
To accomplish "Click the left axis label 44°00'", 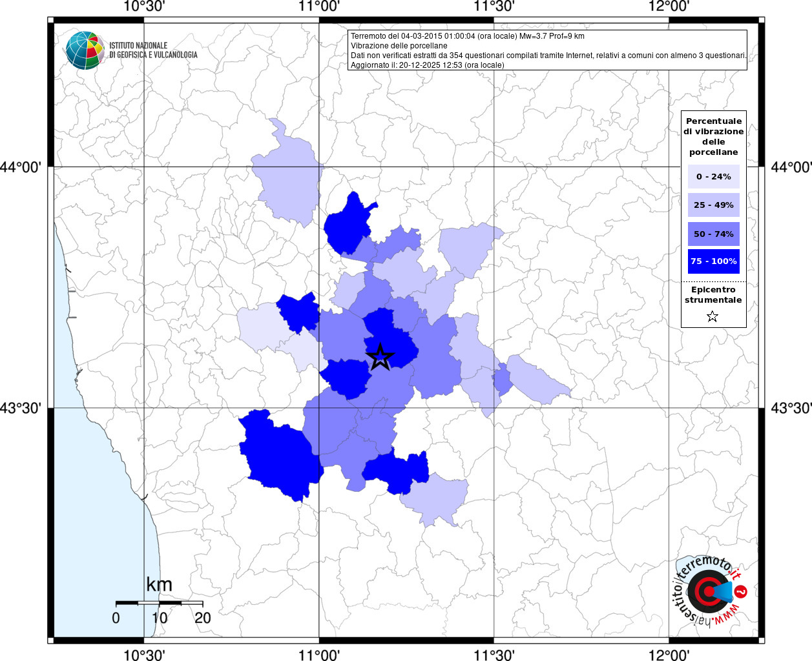I will coord(21,167).
